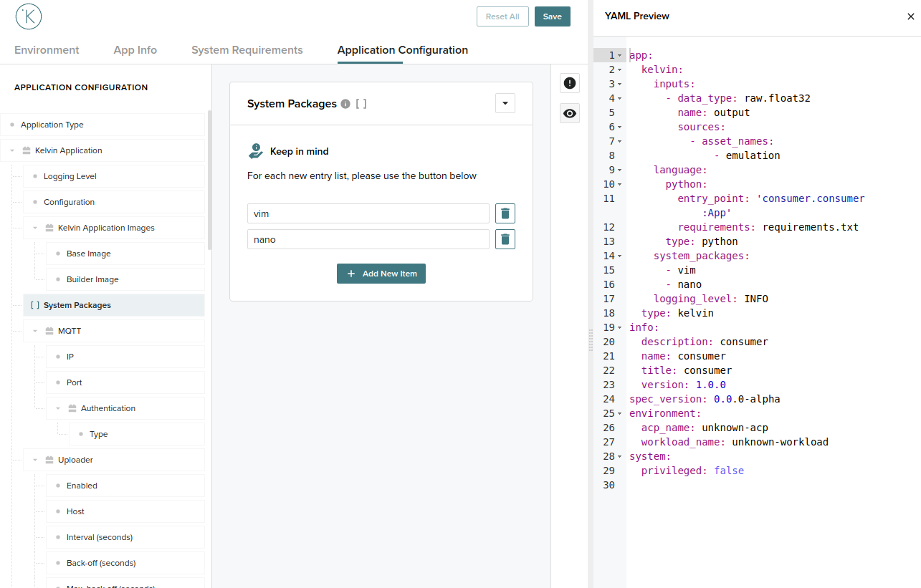Click the 'description: consumer' YAML line
The width and height of the screenshot is (921, 588).
[705, 342]
